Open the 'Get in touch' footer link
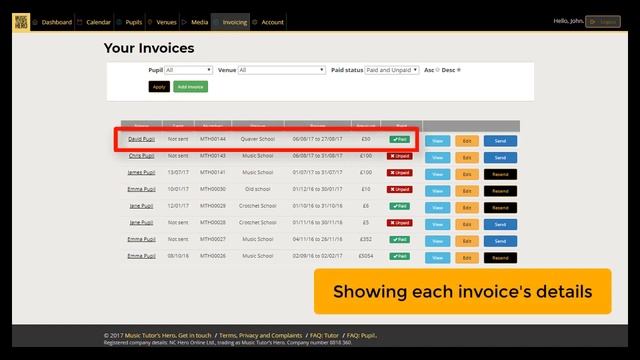640x360 pixels. click(x=195, y=336)
